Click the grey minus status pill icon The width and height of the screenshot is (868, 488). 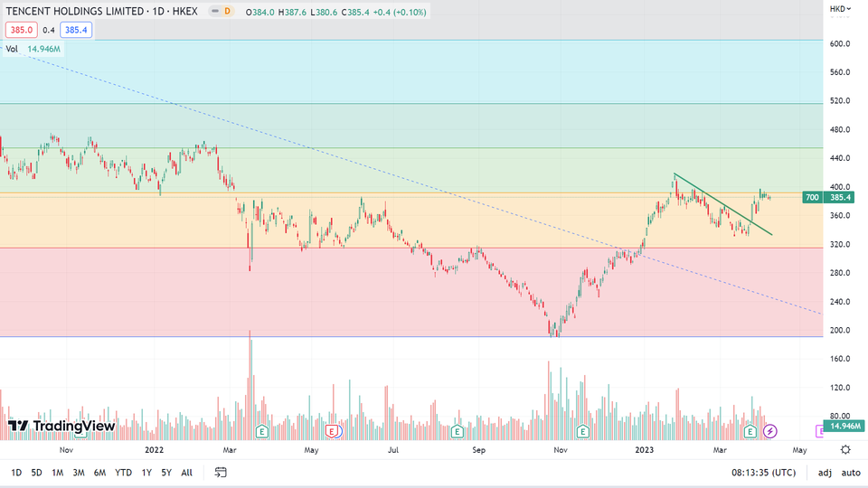point(215,11)
